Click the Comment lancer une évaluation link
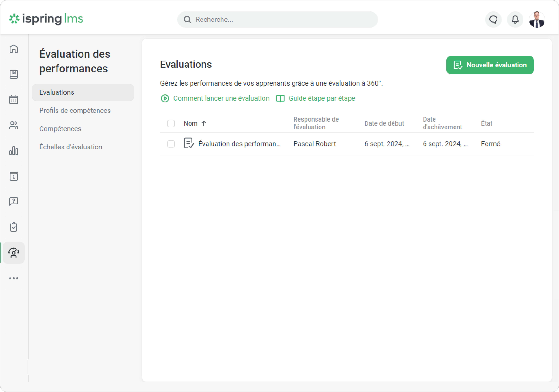 (x=221, y=98)
